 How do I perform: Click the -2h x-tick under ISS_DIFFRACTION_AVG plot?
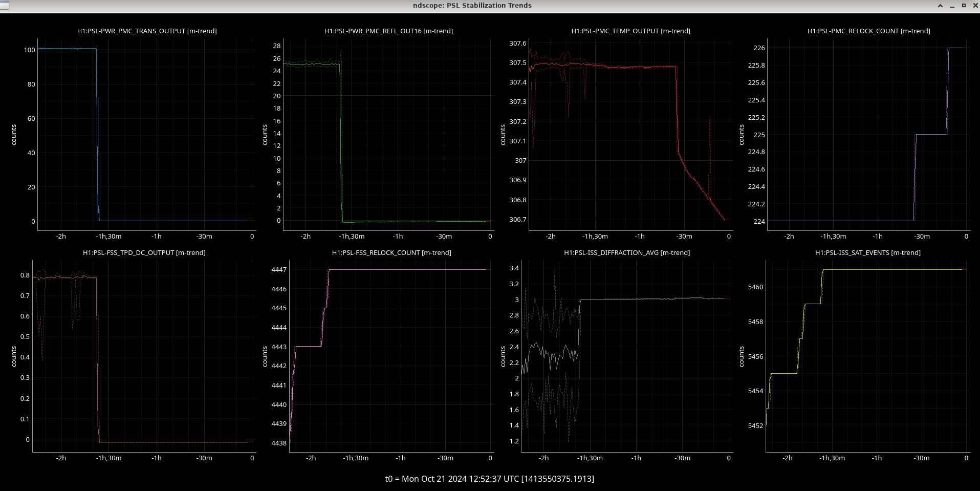click(543, 458)
